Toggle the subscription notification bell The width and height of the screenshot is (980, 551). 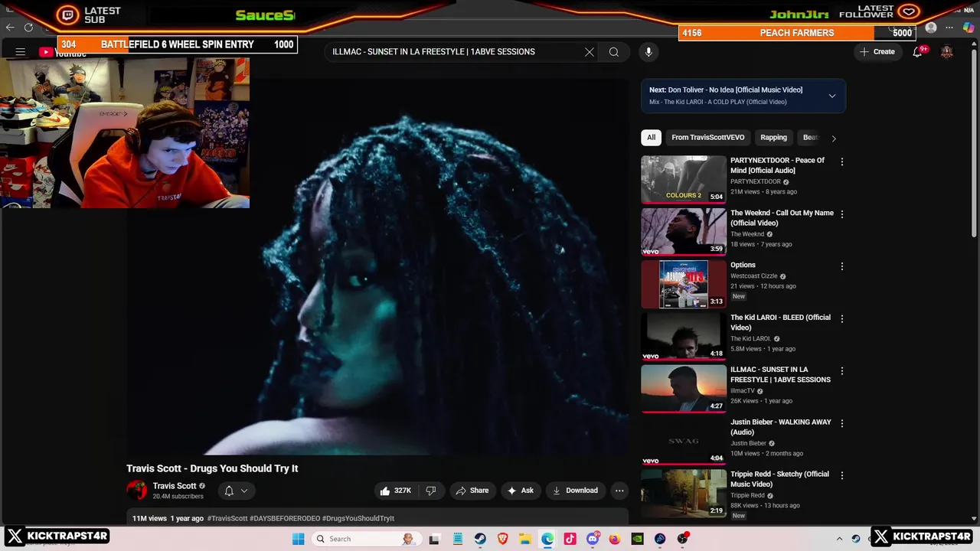coord(235,491)
